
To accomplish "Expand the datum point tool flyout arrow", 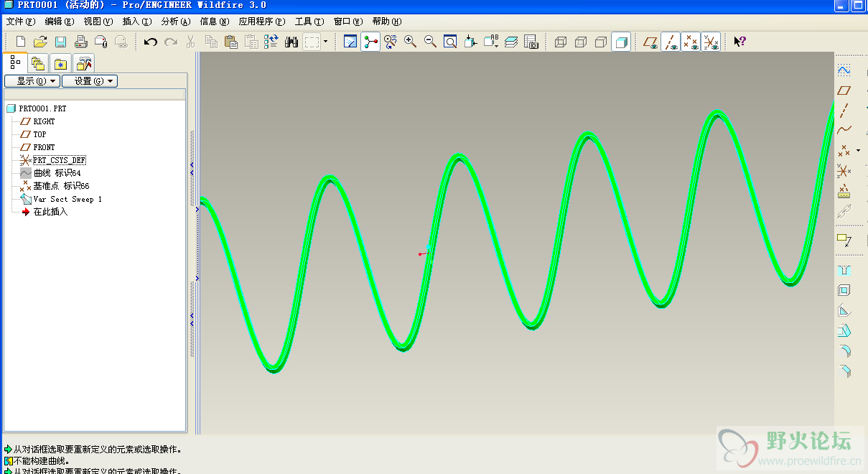I will point(858,151).
